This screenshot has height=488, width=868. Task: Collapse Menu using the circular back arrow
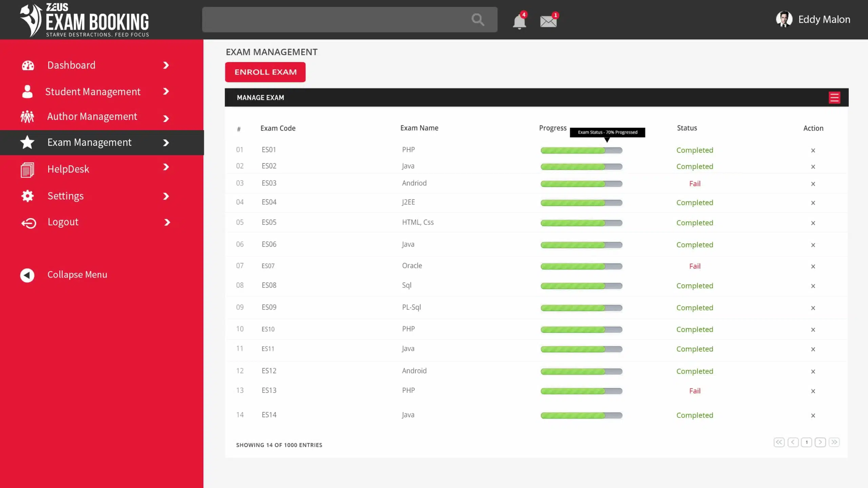coord(27,275)
